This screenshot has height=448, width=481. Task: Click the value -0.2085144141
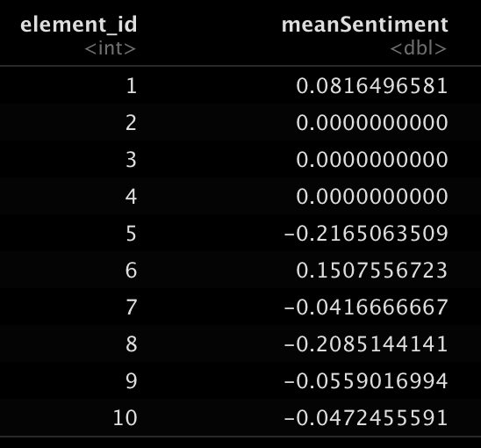pyautogui.click(x=366, y=344)
